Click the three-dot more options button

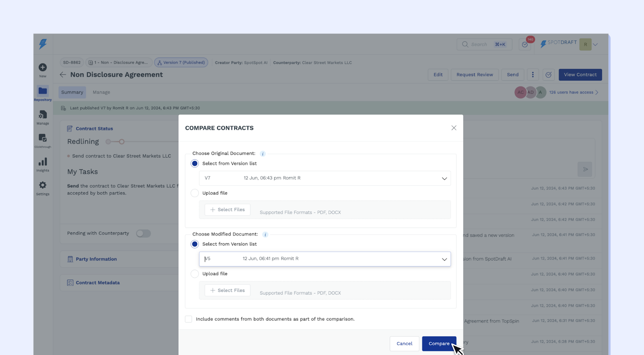tap(533, 75)
